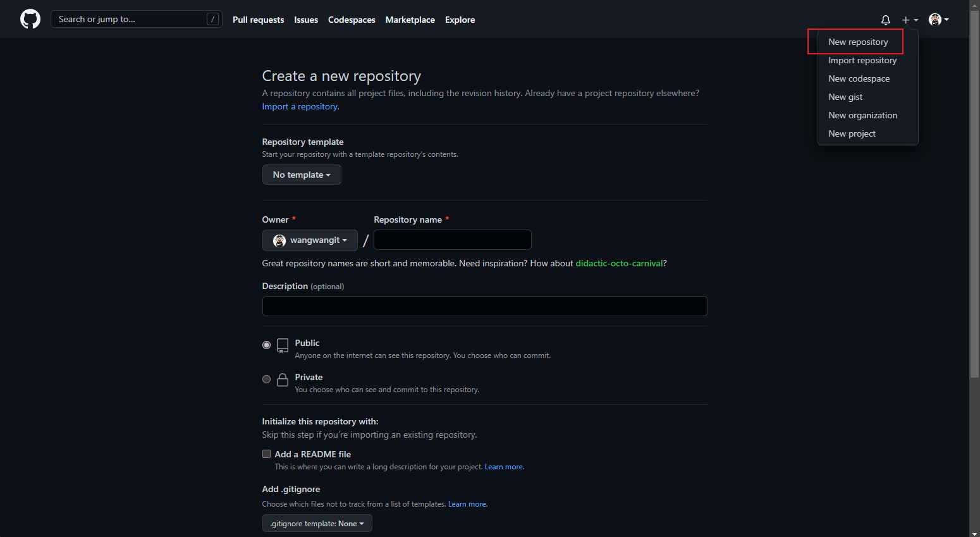Click the Private lock icon
The height and width of the screenshot is (537, 980).
283,380
